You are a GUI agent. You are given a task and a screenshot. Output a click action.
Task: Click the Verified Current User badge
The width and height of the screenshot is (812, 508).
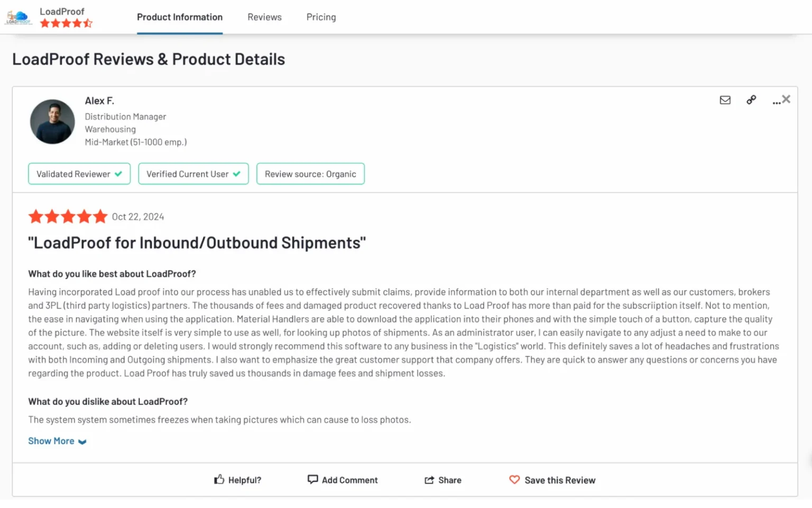[193, 174]
